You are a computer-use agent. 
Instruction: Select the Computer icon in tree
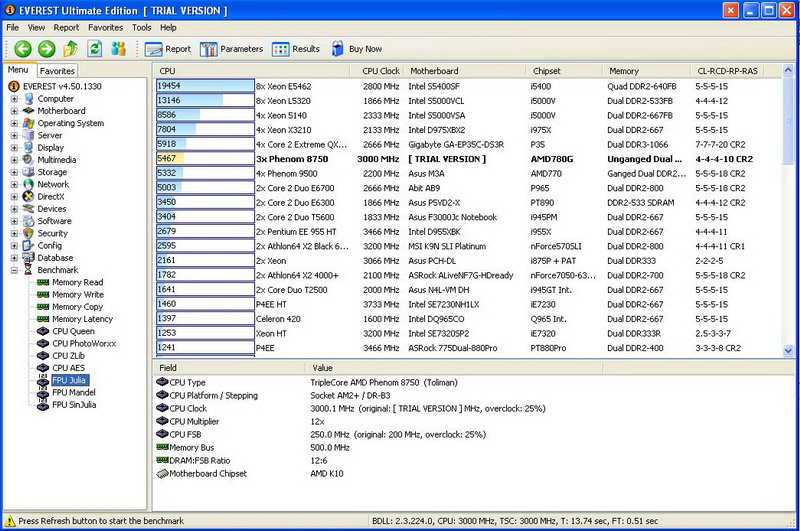tap(29, 98)
